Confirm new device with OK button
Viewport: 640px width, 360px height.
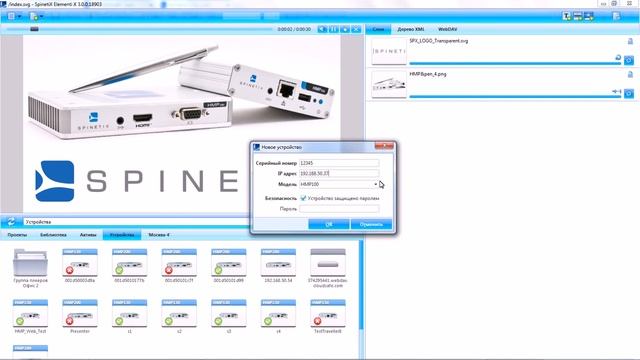[x=329, y=224]
